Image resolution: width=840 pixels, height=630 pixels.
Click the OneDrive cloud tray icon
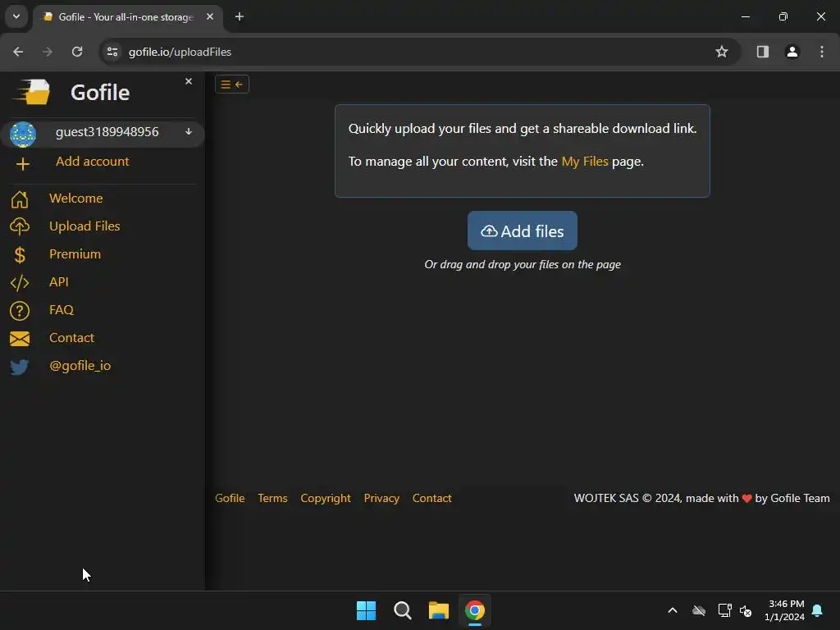(x=699, y=610)
